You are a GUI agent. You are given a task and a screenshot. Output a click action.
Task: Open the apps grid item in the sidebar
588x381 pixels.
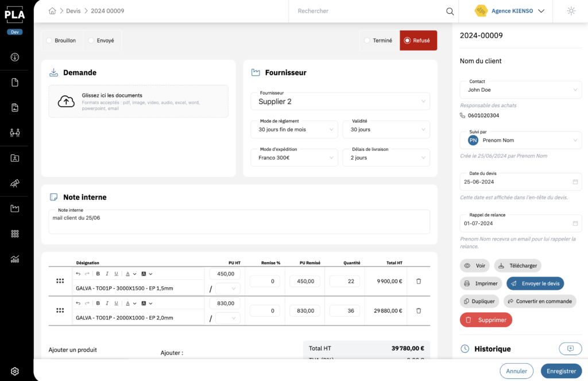[15, 234]
